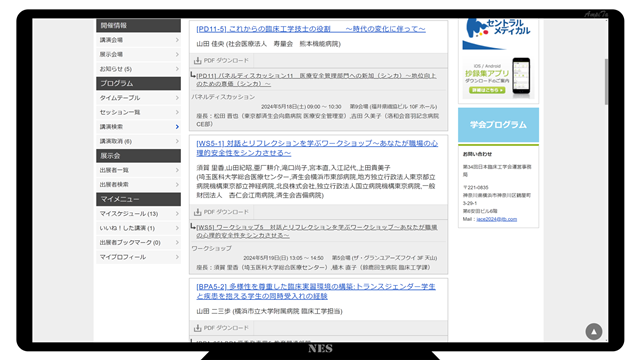The image size is (640, 360).
Task: Open マイプロフィール page
Action: [138, 257]
